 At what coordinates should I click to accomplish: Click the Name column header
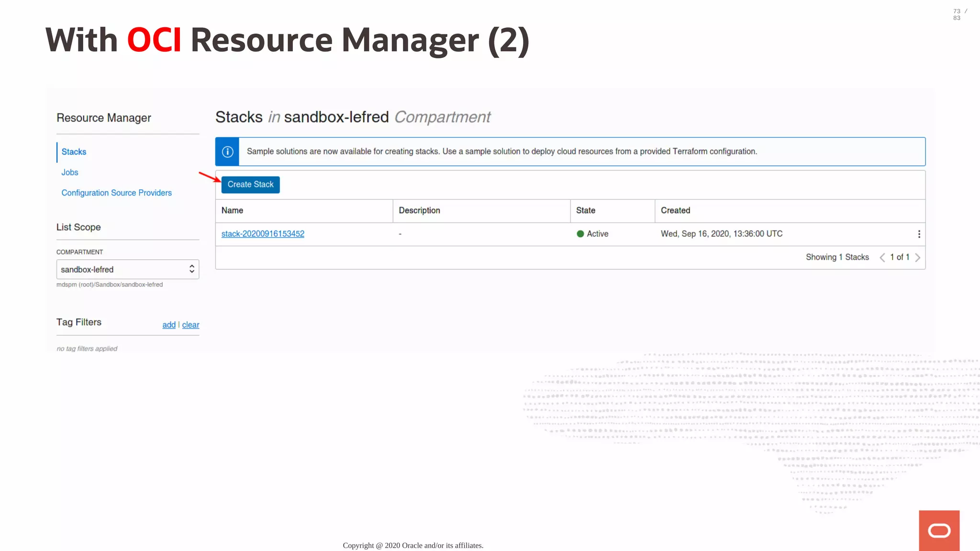click(232, 210)
